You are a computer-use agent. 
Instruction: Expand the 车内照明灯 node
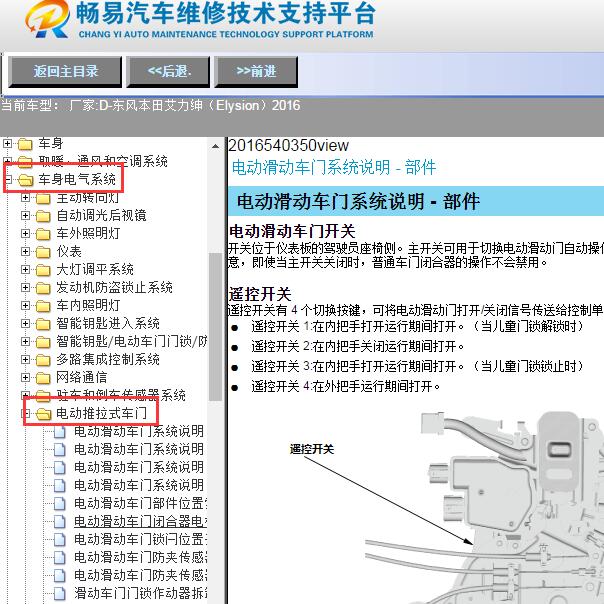coord(25,305)
